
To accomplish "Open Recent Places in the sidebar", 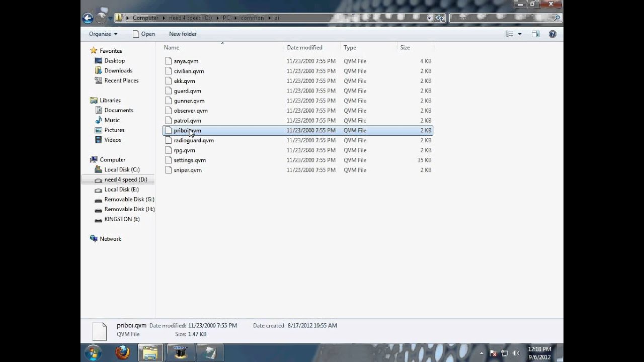I will pos(121,80).
